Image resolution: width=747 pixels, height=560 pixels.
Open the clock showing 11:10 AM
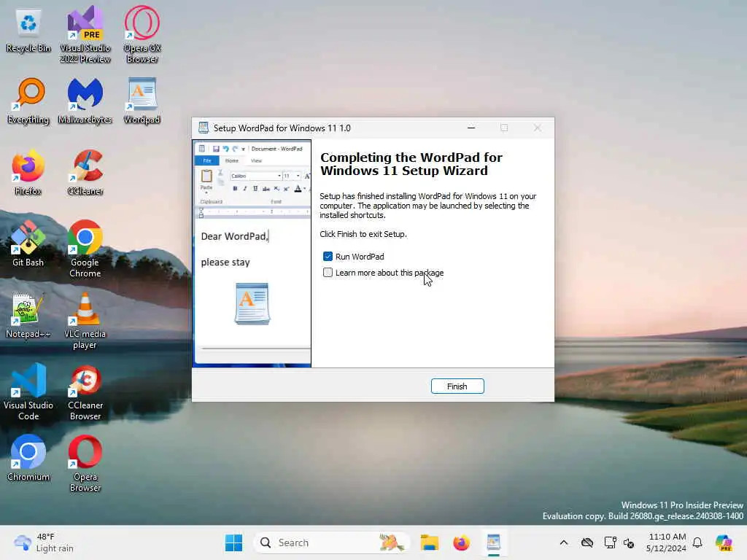click(x=667, y=542)
